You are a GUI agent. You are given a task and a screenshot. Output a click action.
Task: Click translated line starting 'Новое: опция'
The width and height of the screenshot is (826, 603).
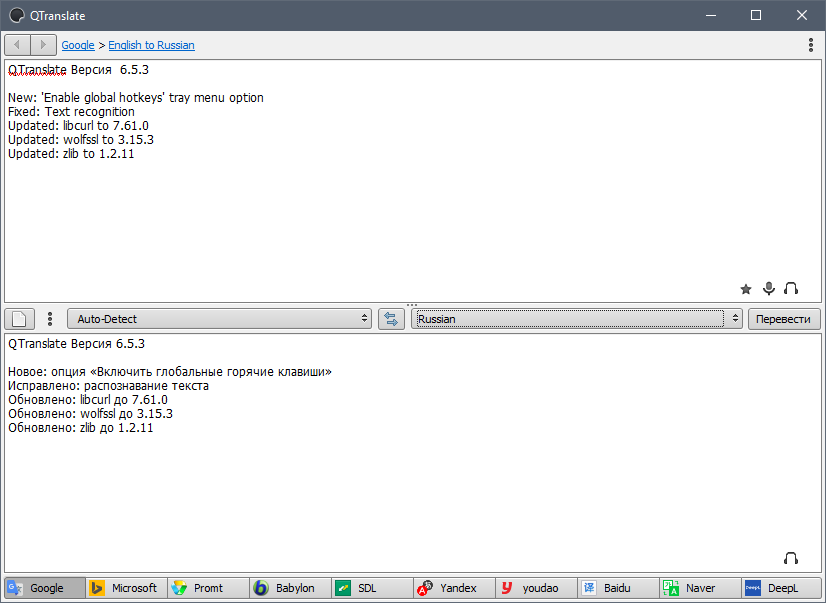point(170,372)
